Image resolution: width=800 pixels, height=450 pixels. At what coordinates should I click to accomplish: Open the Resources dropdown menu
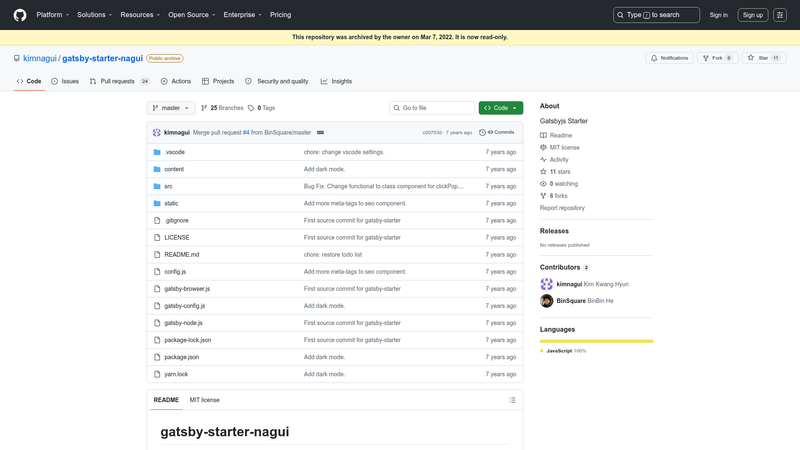pyautogui.click(x=140, y=15)
